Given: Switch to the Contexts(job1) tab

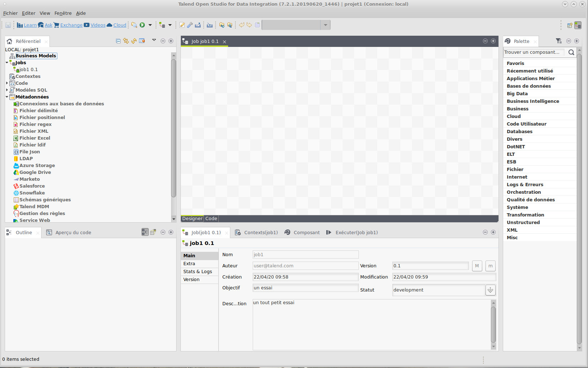Looking at the screenshot, I should click(256, 233).
